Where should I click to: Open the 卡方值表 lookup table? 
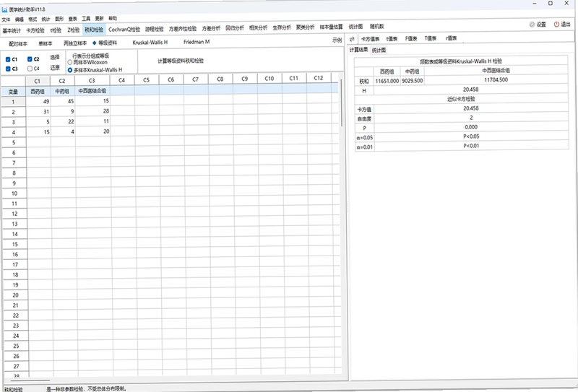pyautogui.click(x=370, y=39)
